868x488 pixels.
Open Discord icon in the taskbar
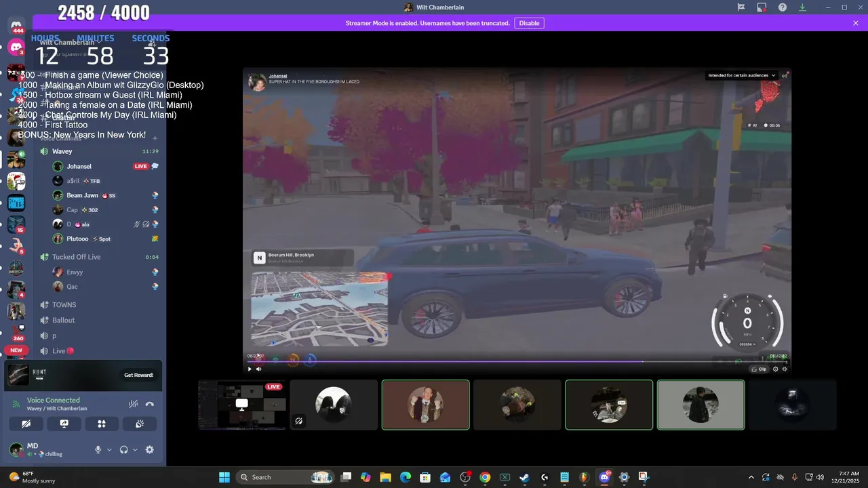coord(604,477)
